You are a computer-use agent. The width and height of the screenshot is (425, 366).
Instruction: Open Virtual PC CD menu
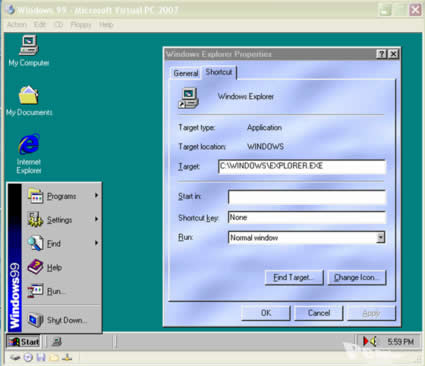pos(58,25)
